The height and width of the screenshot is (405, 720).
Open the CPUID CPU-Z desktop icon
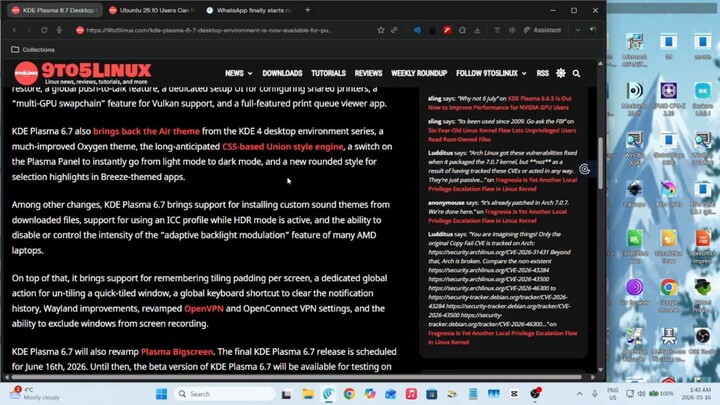click(669, 98)
